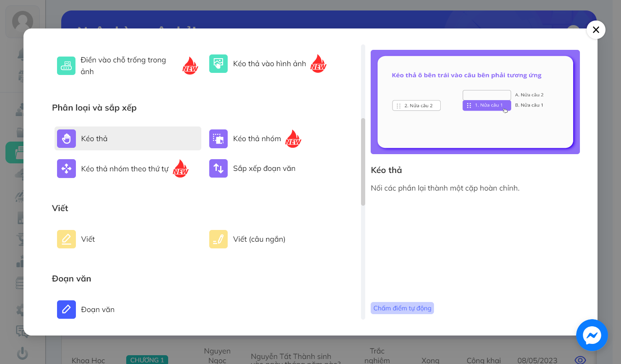Click the Phân loại và sắp xếp heading

coord(94,108)
